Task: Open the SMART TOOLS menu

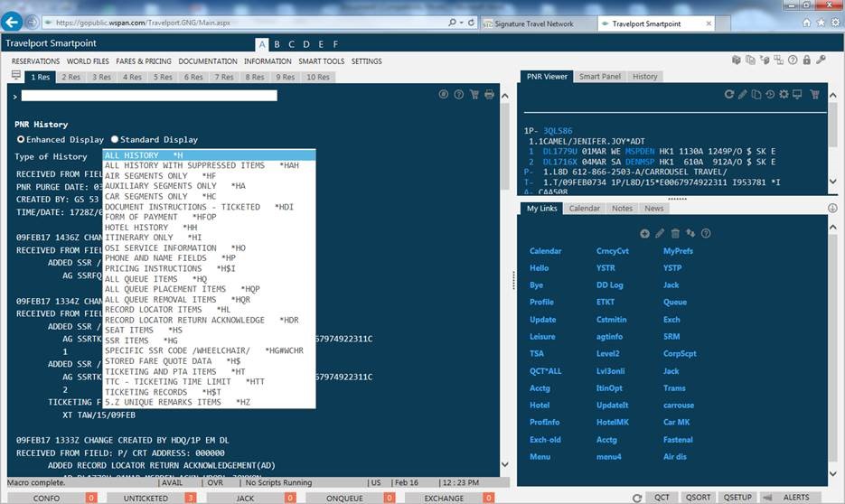Action: click(x=321, y=61)
